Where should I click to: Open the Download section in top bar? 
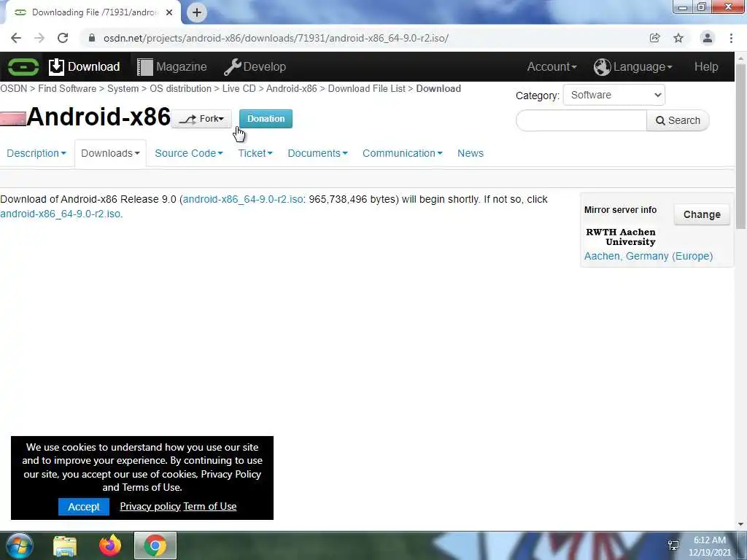[85, 66]
